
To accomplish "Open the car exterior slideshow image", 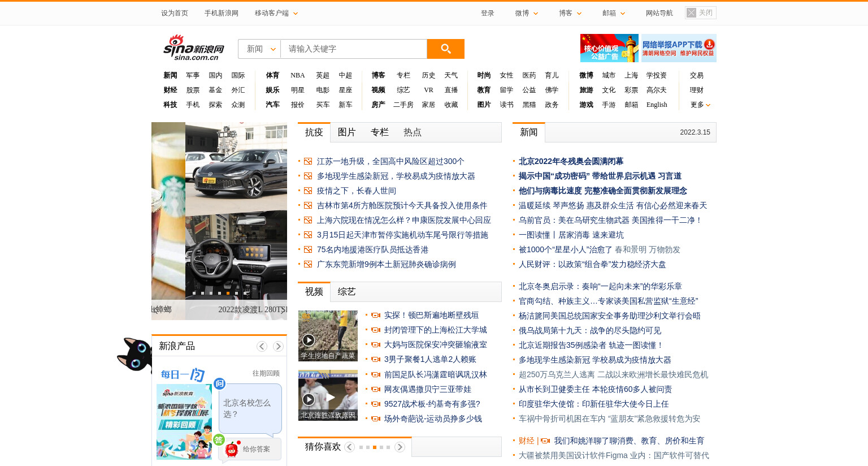I will coord(236,169).
